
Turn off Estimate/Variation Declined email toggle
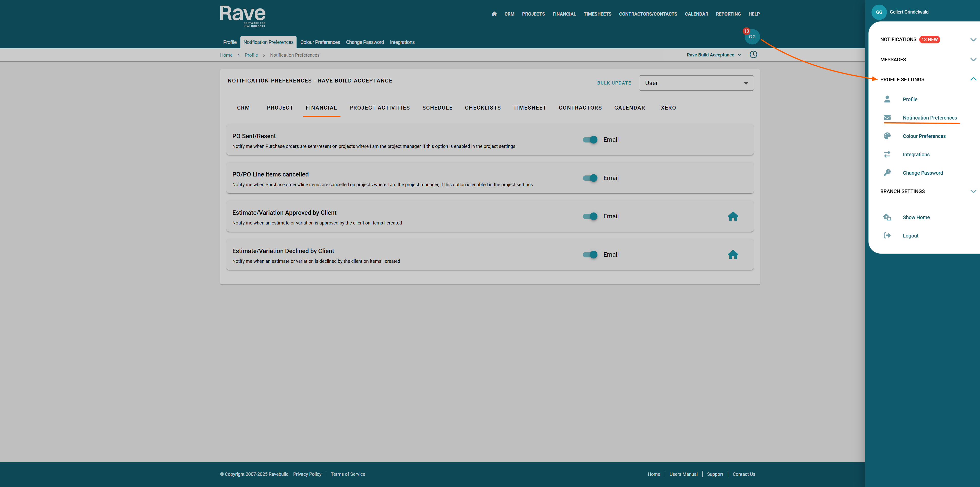click(590, 255)
